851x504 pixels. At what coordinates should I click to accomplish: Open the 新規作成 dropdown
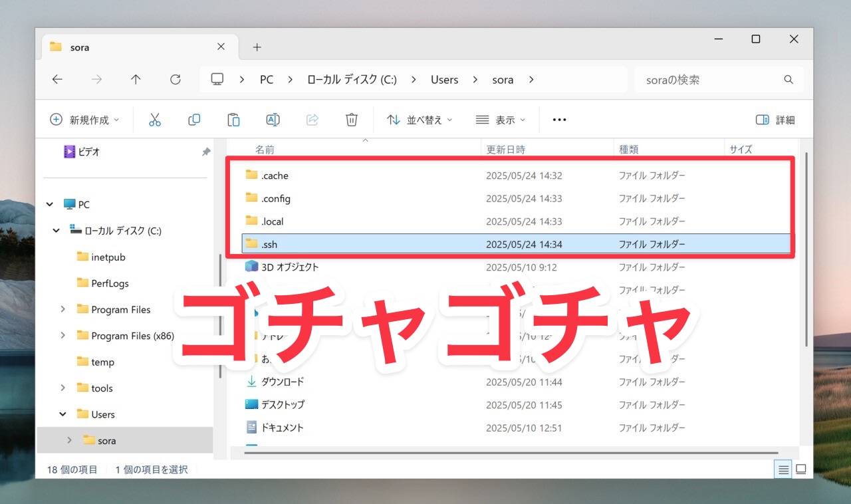click(84, 120)
